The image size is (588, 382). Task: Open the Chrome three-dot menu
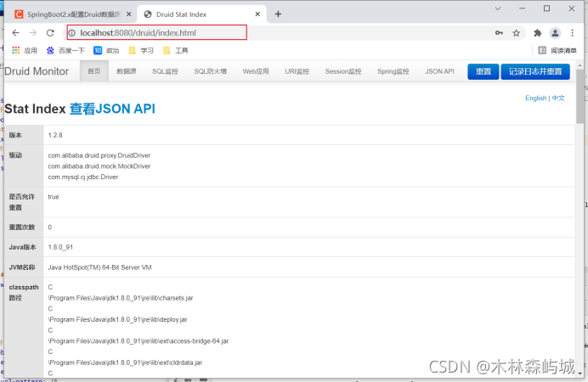[x=572, y=33]
